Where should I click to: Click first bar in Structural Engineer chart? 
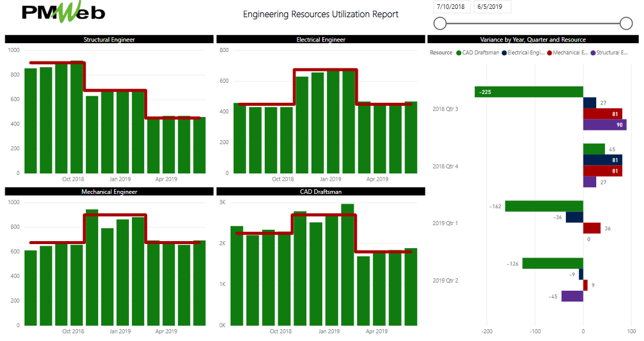[x=30, y=121]
